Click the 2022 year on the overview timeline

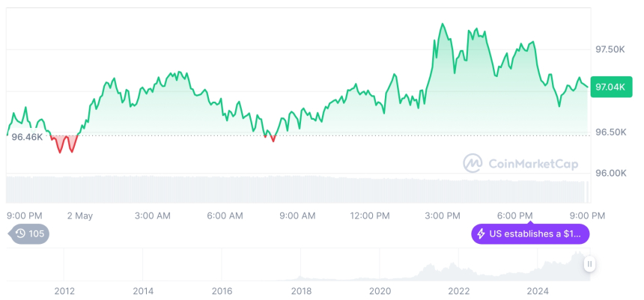tap(458, 291)
